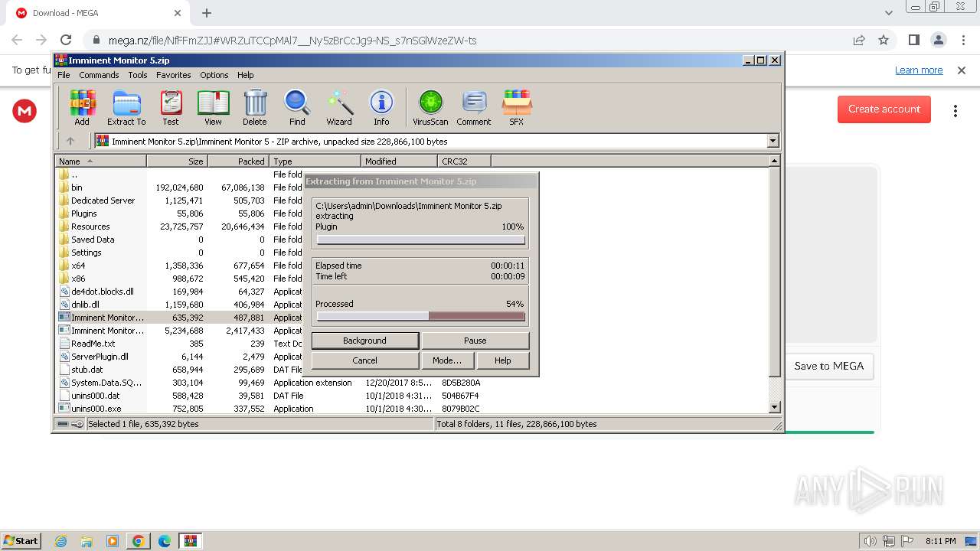Click the Chrome tab search chevron
This screenshot has height=551, width=980.
[x=888, y=13]
